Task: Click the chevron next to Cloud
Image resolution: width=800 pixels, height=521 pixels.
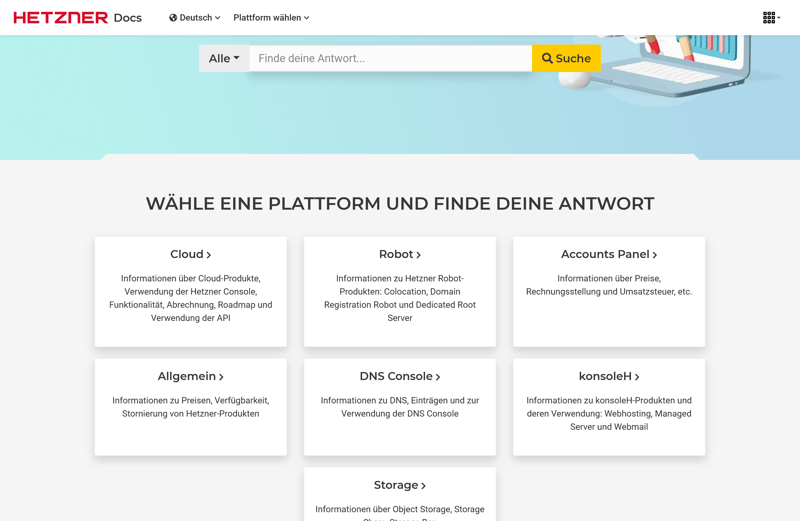Action: [209, 256]
